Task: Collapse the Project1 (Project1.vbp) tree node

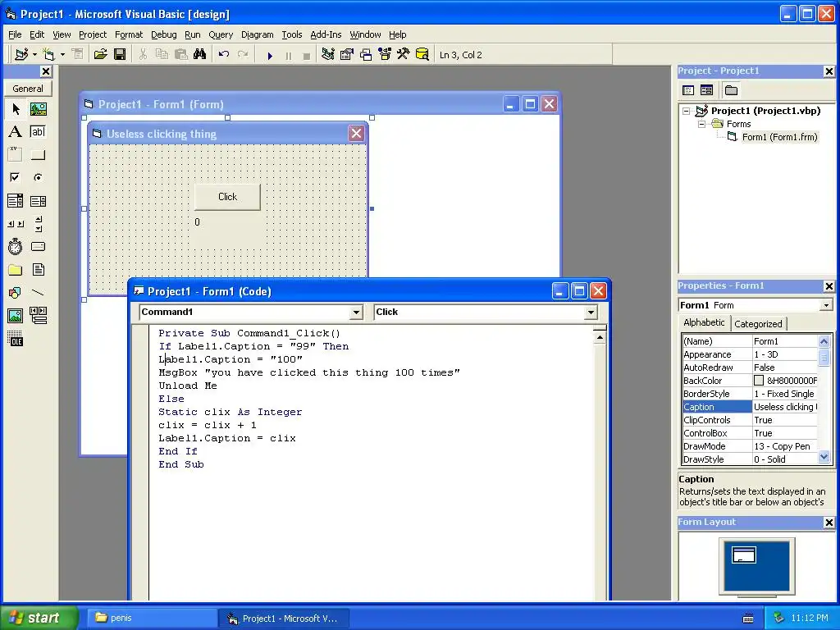Action: point(687,111)
